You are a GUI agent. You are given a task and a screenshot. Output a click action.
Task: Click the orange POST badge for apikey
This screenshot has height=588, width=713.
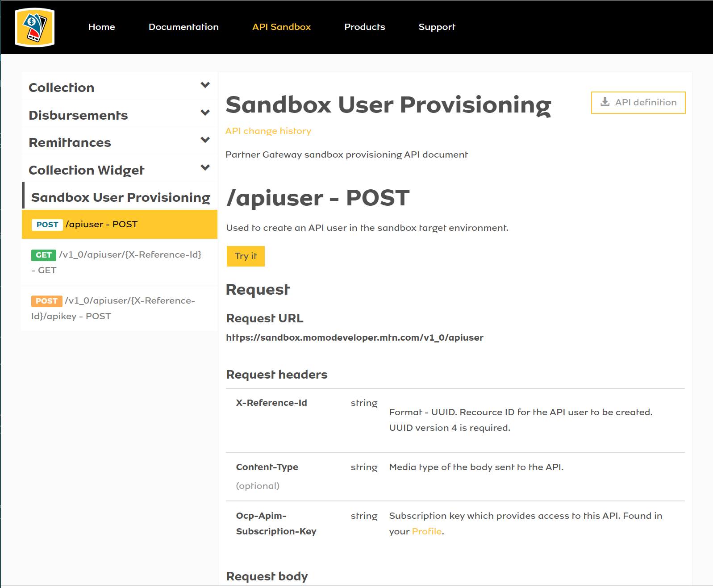[x=46, y=301]
